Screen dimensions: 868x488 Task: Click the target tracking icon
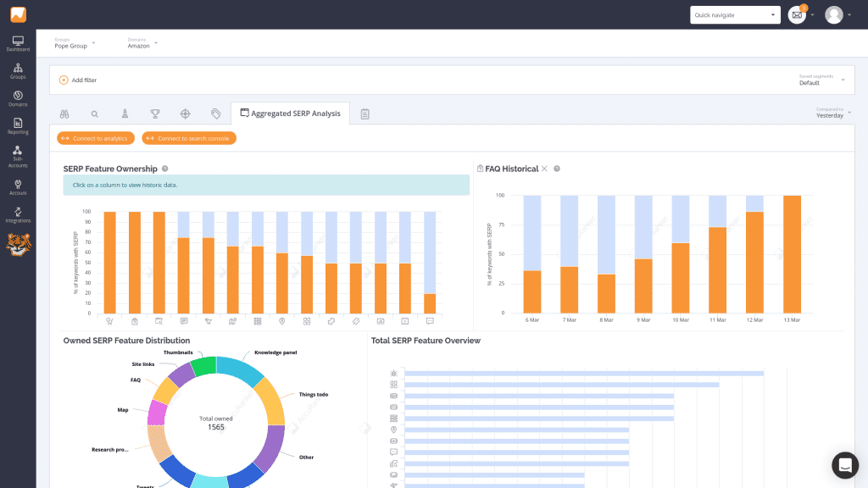183,113
